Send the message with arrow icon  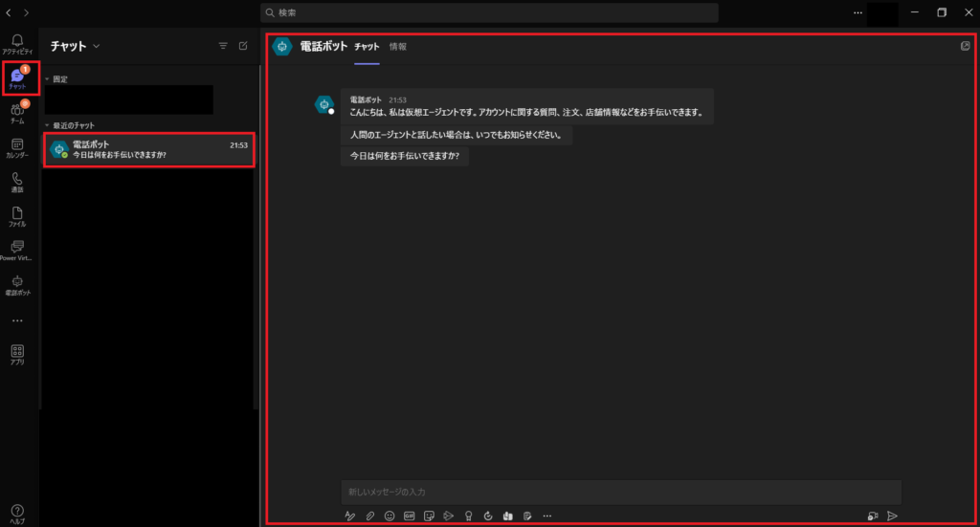[893, 516]
